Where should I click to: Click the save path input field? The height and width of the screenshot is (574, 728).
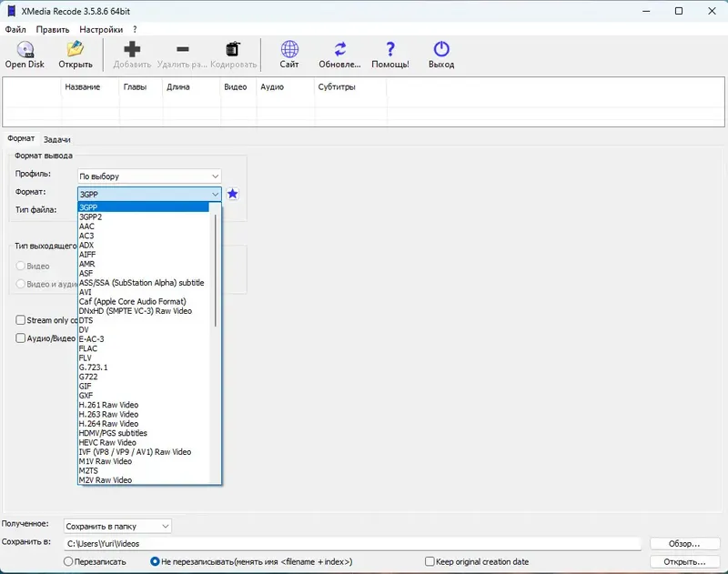click(352, 544)
